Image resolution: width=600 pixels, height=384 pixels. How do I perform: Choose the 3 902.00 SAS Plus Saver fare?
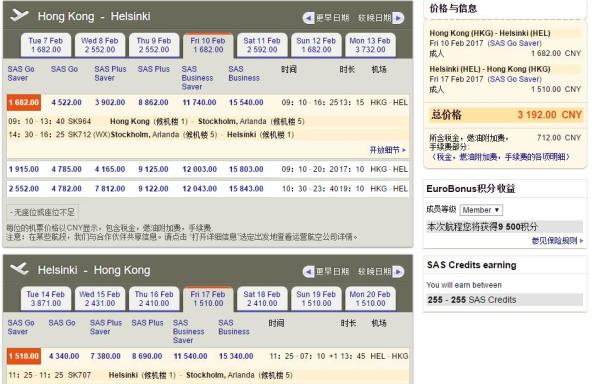tap(110, 103)
